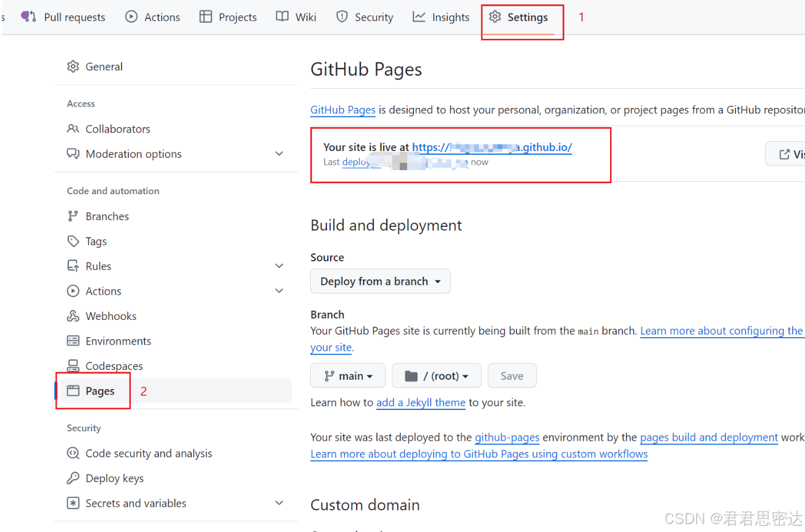Viewport: 805px width, 532px height.
Task: Expand the sidebar Actions section chevron
Action: click(x=279, y=291)
